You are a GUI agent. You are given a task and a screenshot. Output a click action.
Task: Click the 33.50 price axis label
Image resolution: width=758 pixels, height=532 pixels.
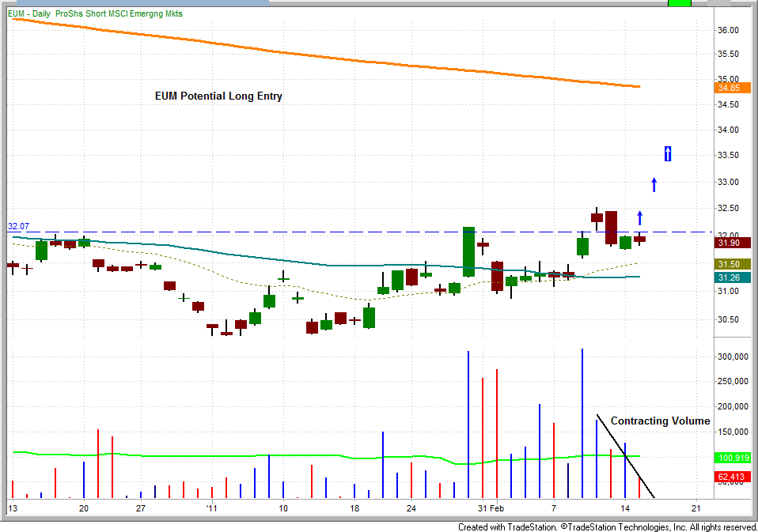point(729,156)
